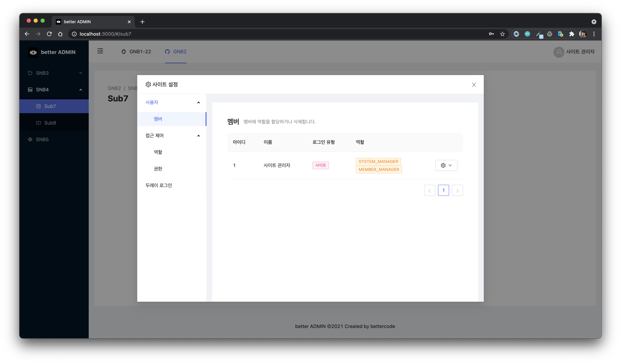
Task: Click the GitHub icon next to GNB2
Action: click(x=167, y=52)
